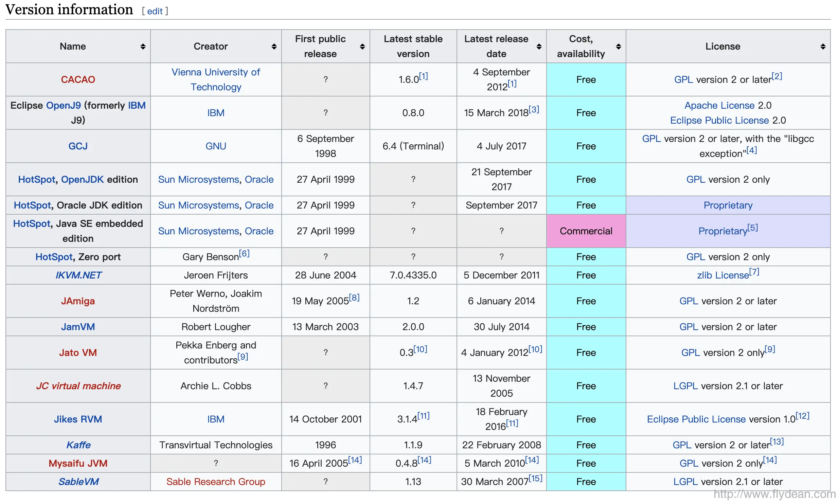Open the edit section link
This screenshot has height=504, width=839.
pos(155,11)
